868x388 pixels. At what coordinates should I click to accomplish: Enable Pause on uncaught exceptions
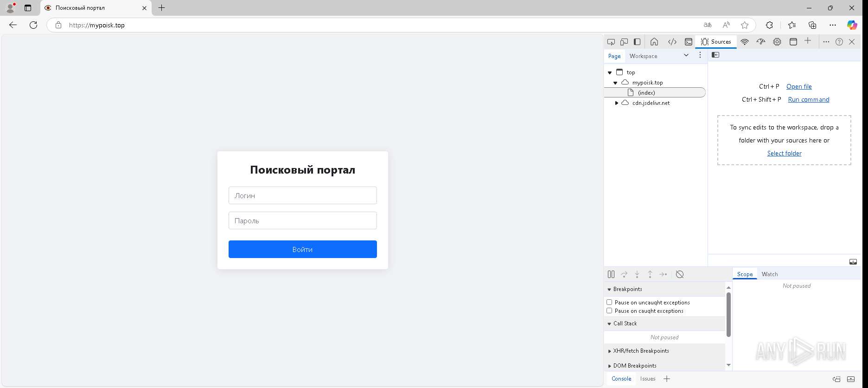[x=609, y=302]
